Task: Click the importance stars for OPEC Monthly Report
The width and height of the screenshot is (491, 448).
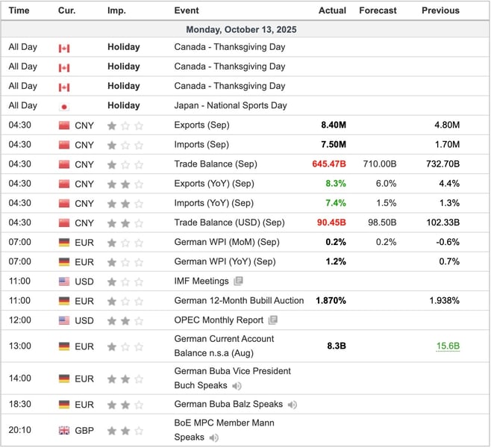Action: click(125, 320)
